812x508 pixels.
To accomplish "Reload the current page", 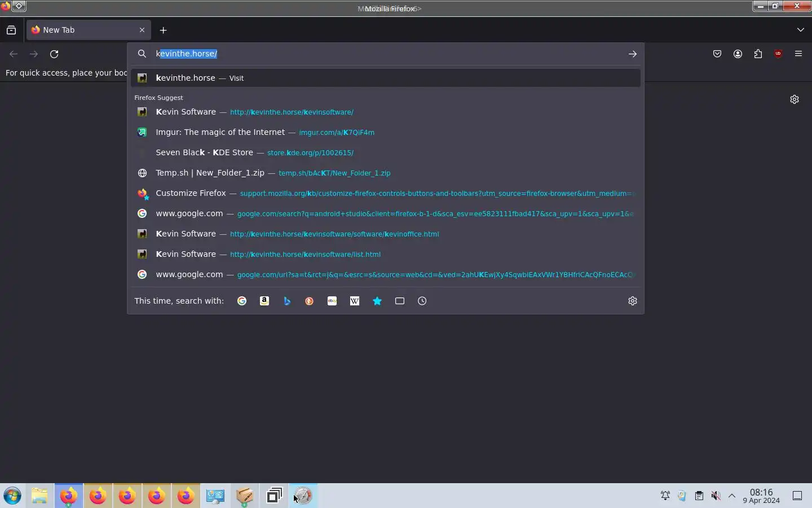I will pos(54,54).
